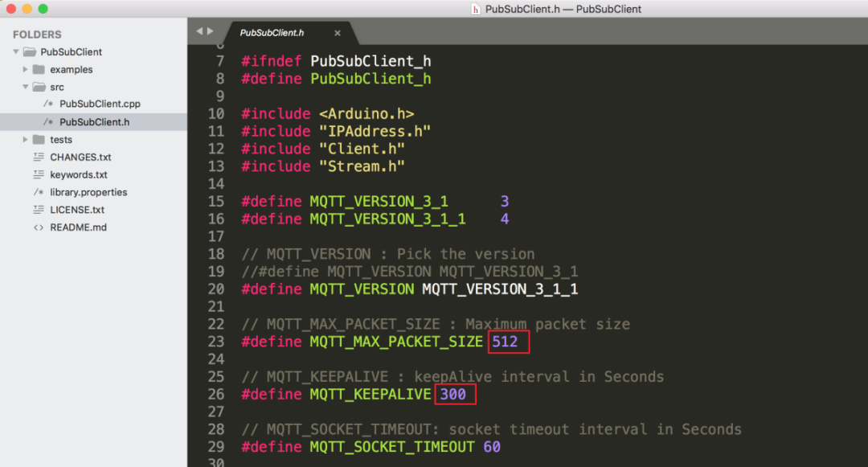This screenshot has width=868, height=467.
Task: Click the green zoom window button
Action: tap(43, 9)
